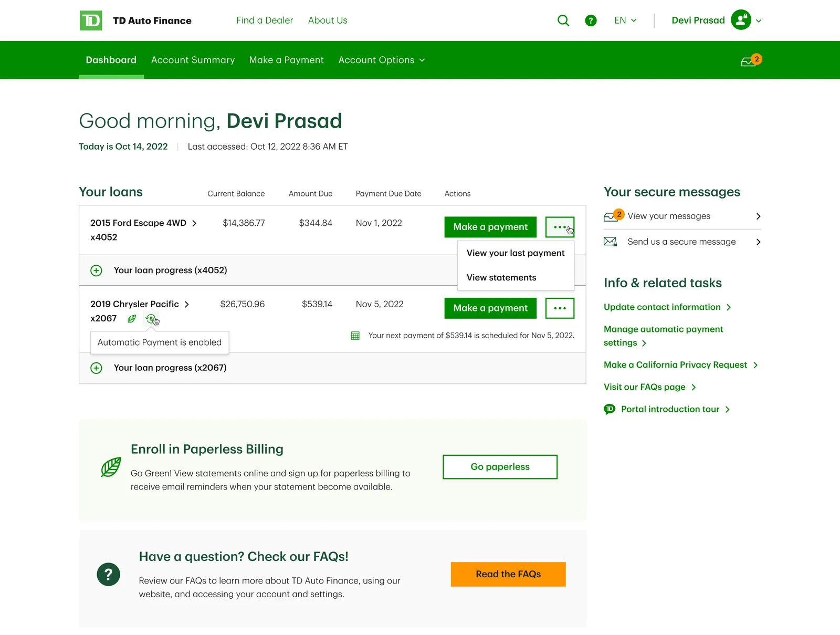Click Your loan progress (x4052) label
The image size is (840, 635).
(171, 270)
